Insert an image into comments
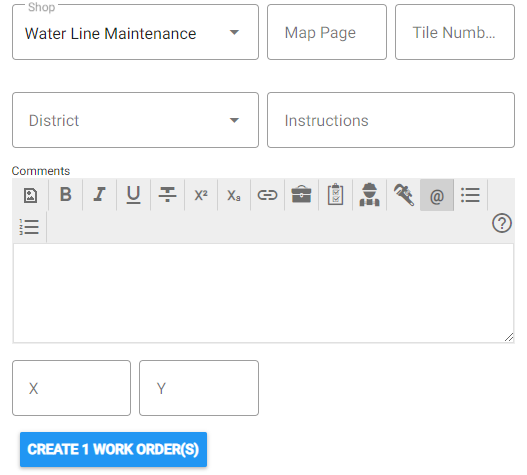The width and height of the screenshot is (527, 475). 31,195
